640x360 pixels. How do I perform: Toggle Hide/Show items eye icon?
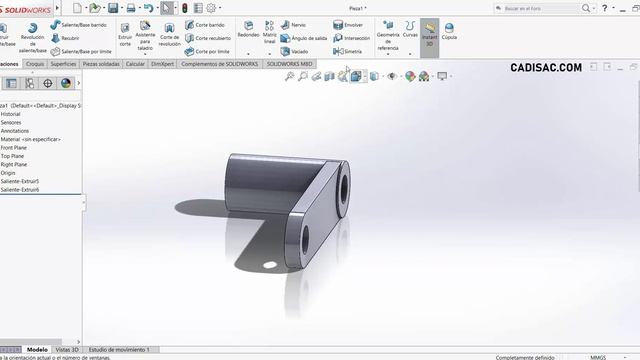tap(392, 76)
